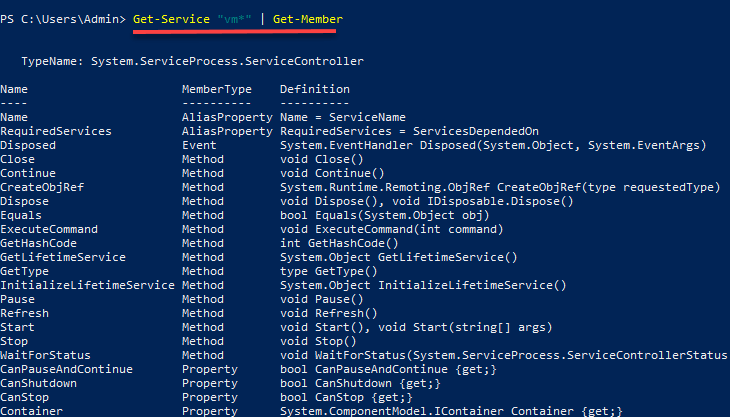Click the Container property name

(x=31, y=411)
